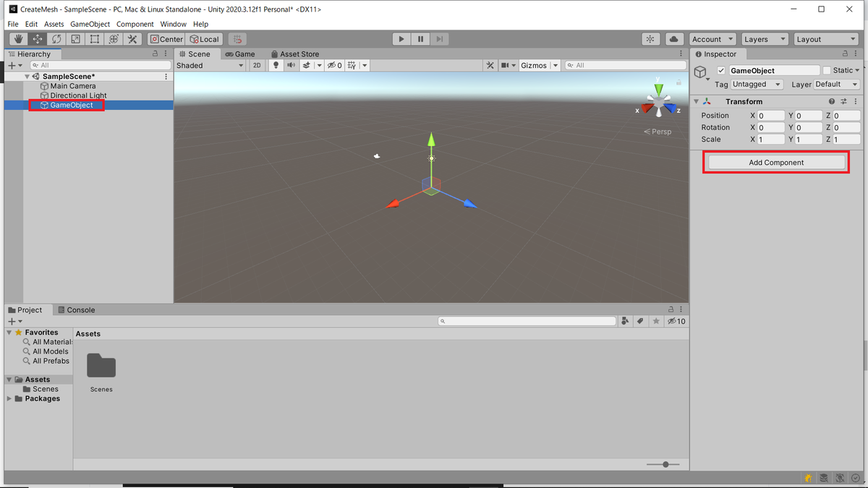The width and height of the screenshot is (868, 488).
Task: Click the background tasks check icon
Action: [x=856, y=479]
